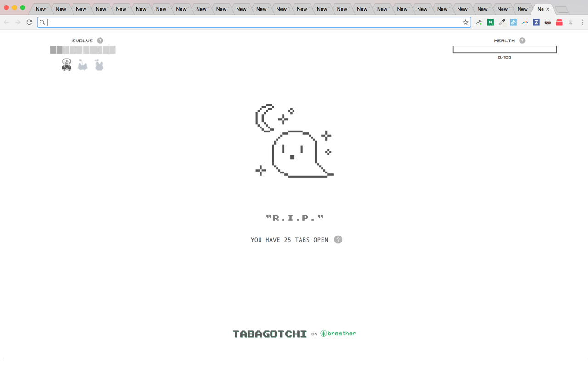
Task: Open the blue Z extension
Action: (536, 22)
